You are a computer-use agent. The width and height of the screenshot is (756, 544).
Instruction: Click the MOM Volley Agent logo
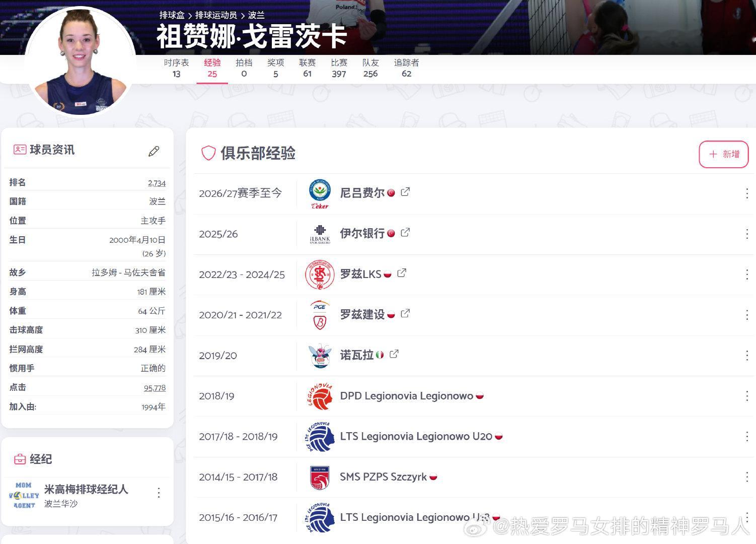[x=24, y=495]
